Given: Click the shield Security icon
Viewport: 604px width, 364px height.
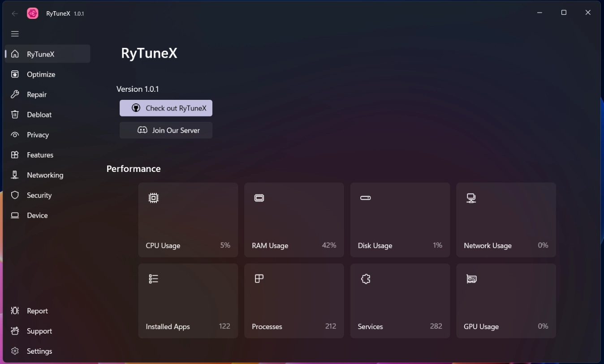Looking at the screenshot, I should click(x=15, y=195).
